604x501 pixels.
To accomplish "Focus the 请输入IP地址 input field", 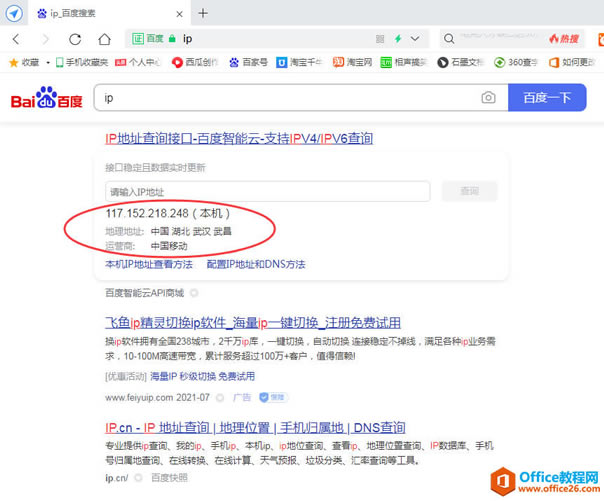I will click(268, 191).
